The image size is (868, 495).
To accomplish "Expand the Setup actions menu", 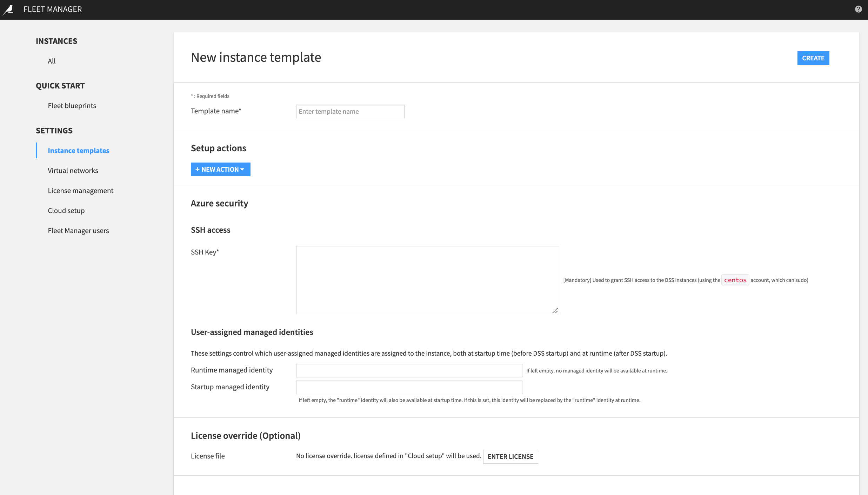I will pyautogui.click(x=220, y=169).
